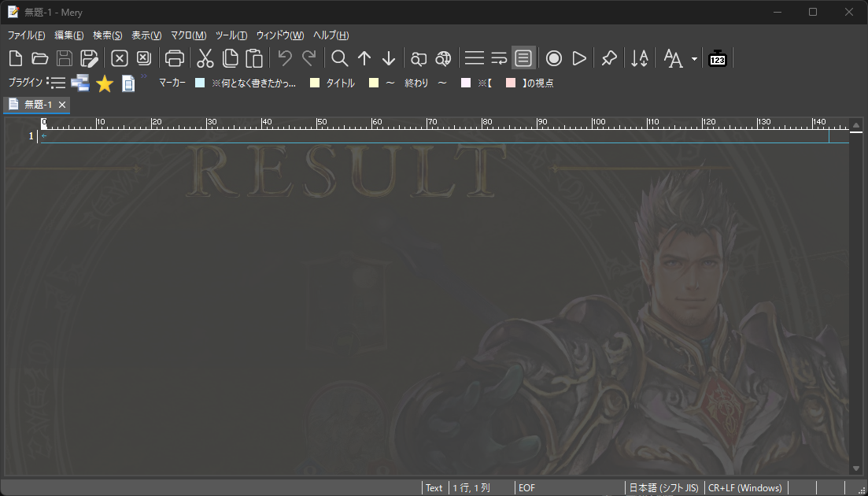Open the ヘルプ(H) menu
This screenshot has height=496, width=868.
331,35
